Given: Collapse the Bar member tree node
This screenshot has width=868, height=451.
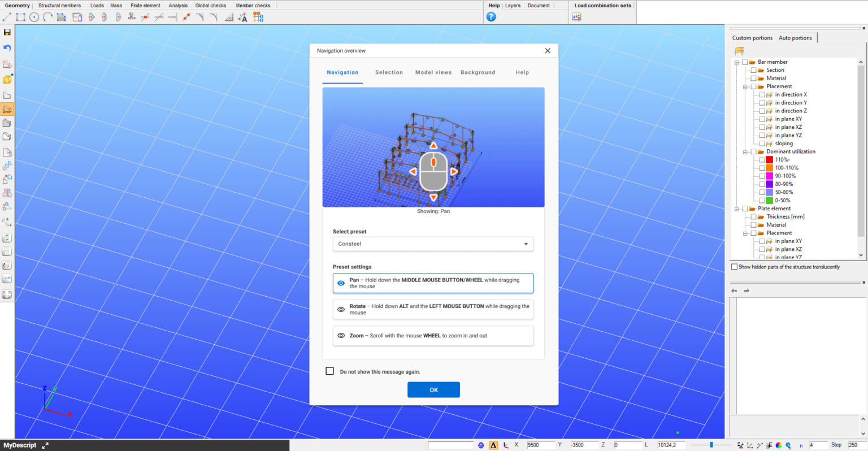Looking at the screenshot, I should point(737,62).
